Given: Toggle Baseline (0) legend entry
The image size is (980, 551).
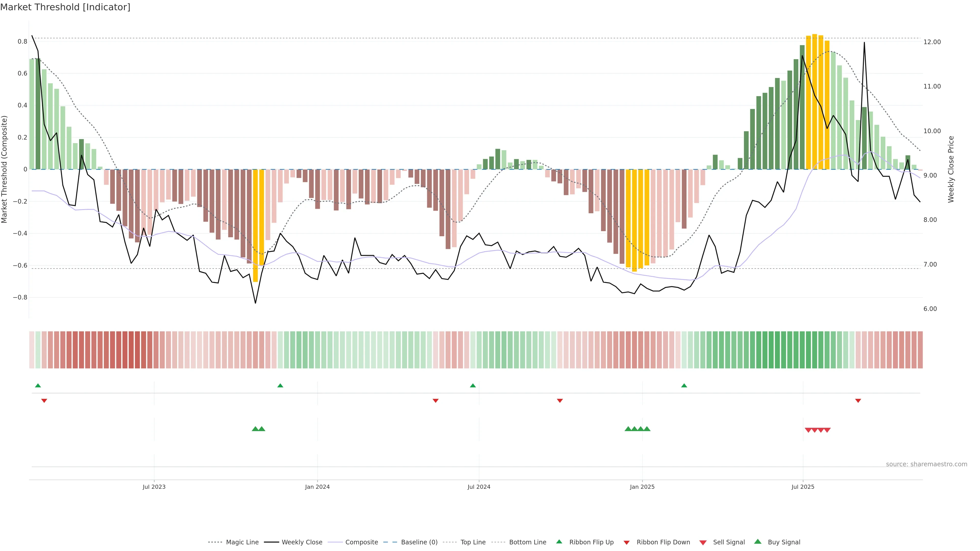Looking at the screenshot, I should click(419, 542).
